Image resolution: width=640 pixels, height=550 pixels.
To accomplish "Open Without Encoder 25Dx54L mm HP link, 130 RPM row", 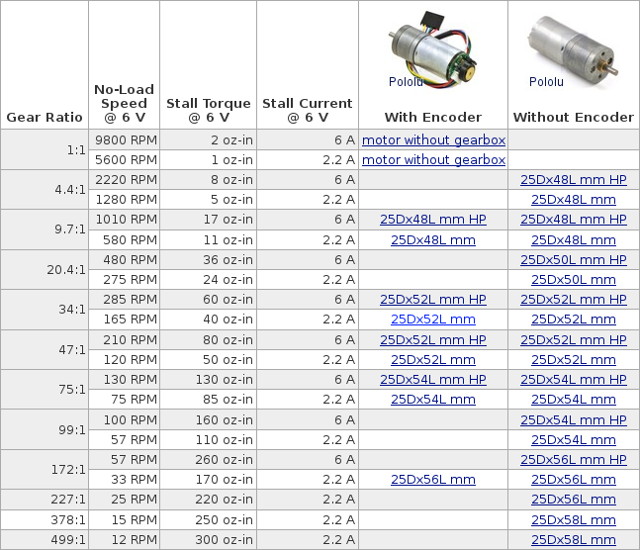I will [573, 379].
